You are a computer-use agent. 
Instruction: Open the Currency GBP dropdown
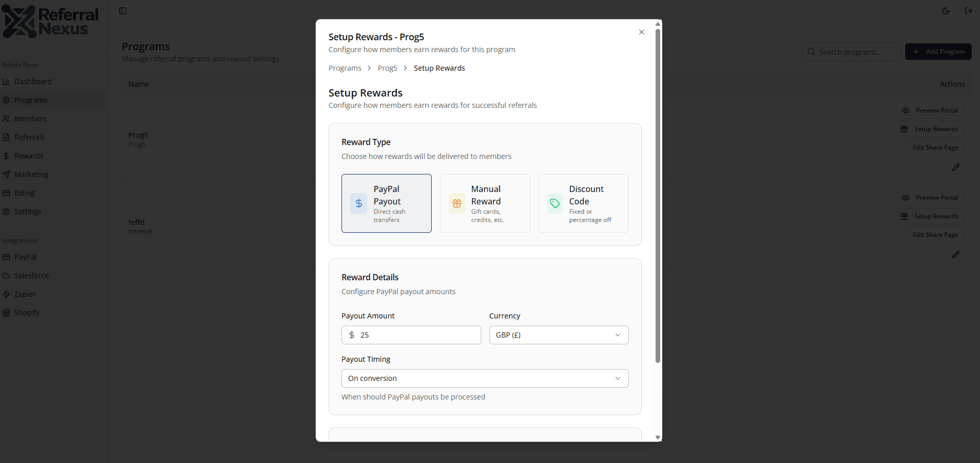[559, 335]
